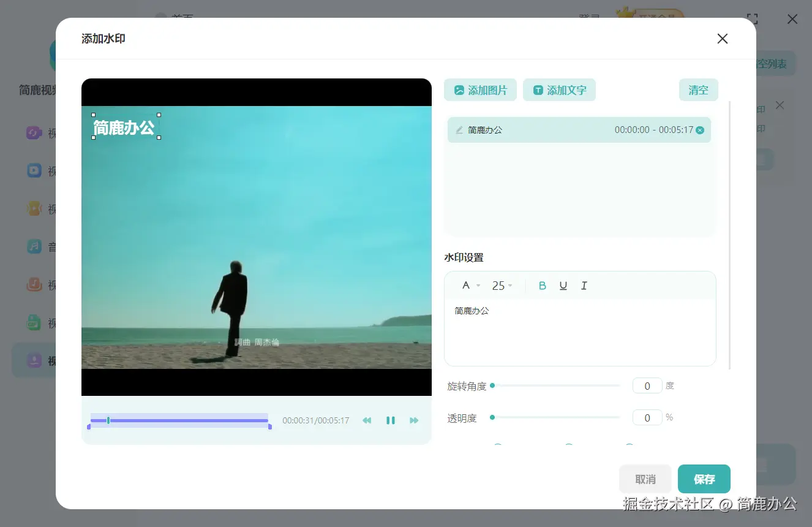
Task: Click the 00:00:31/00:05:17 time display
Action: (316, 421)
